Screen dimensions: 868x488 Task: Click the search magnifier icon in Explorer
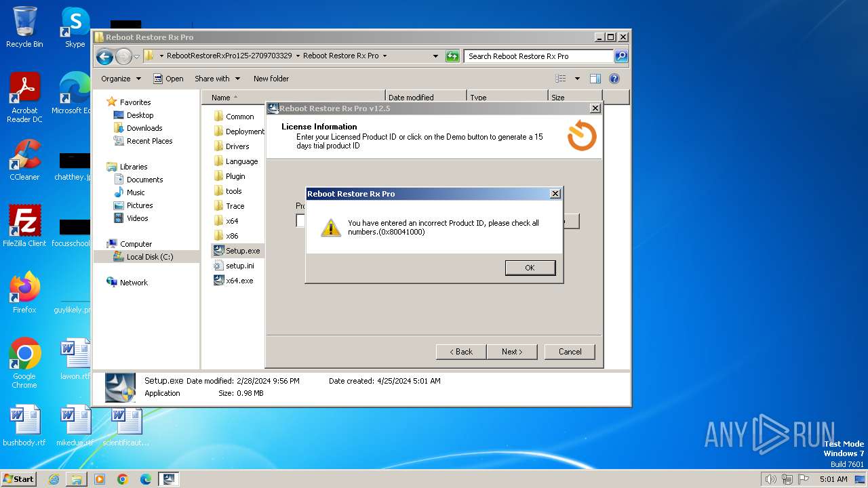(620, 56)
